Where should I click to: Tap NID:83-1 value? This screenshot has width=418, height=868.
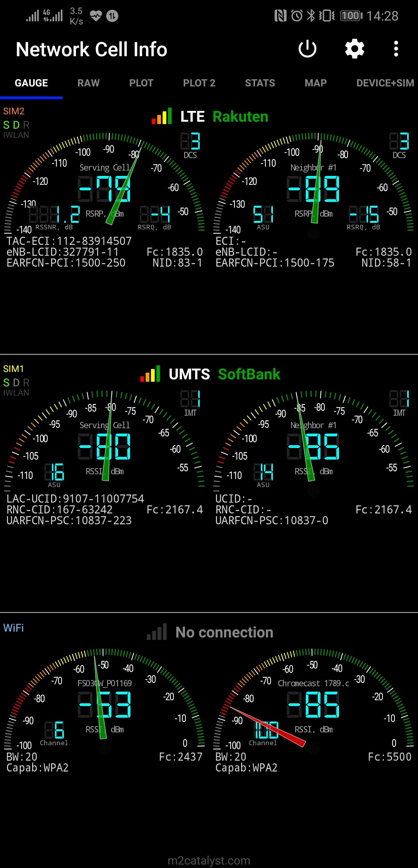pyautogui.click(x=177, y=263)
